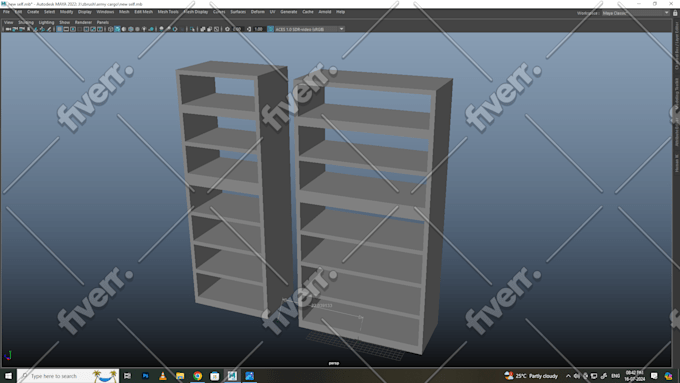Toggle the View Transform icon

(270, 29)
